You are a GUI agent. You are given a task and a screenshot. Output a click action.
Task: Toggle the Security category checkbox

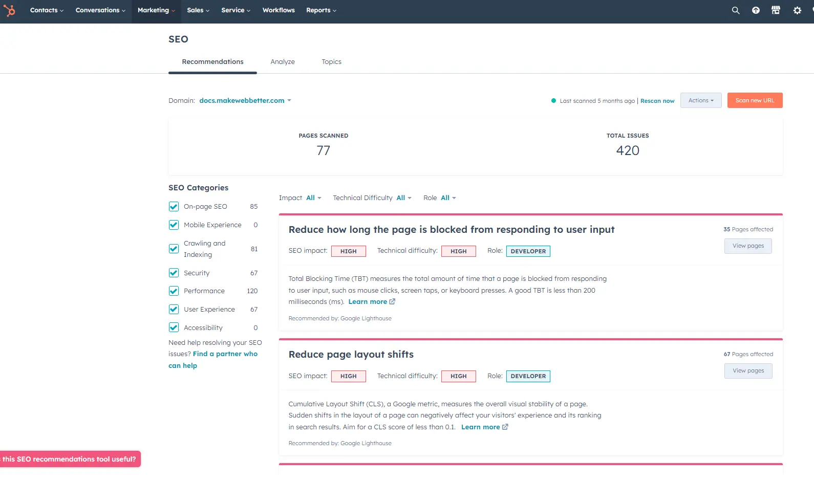tap(174, 273)
